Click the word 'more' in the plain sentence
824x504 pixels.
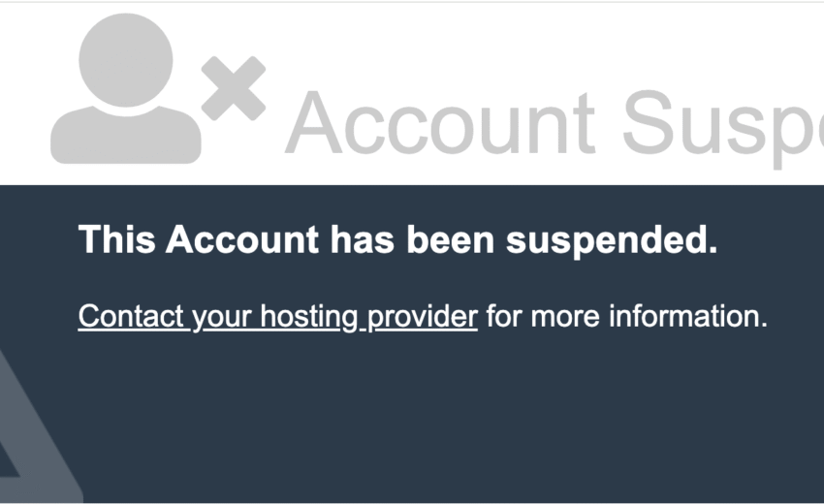(565, 318)
